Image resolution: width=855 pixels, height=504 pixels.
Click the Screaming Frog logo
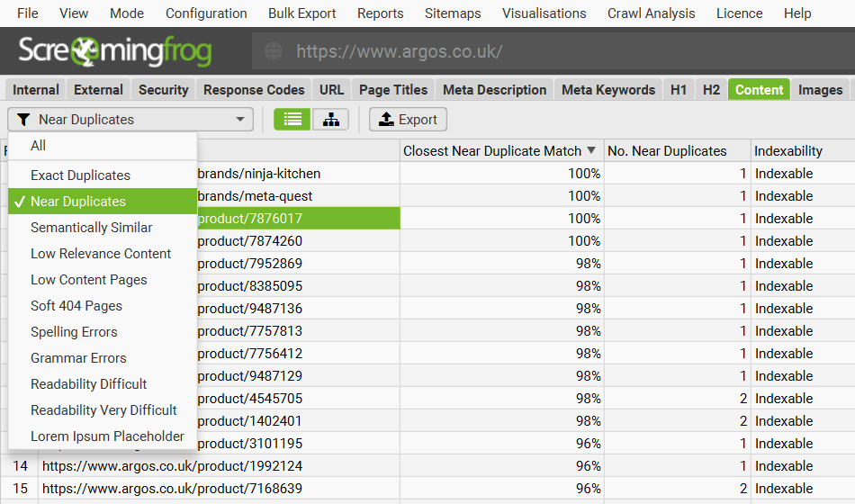coord(115,51)
